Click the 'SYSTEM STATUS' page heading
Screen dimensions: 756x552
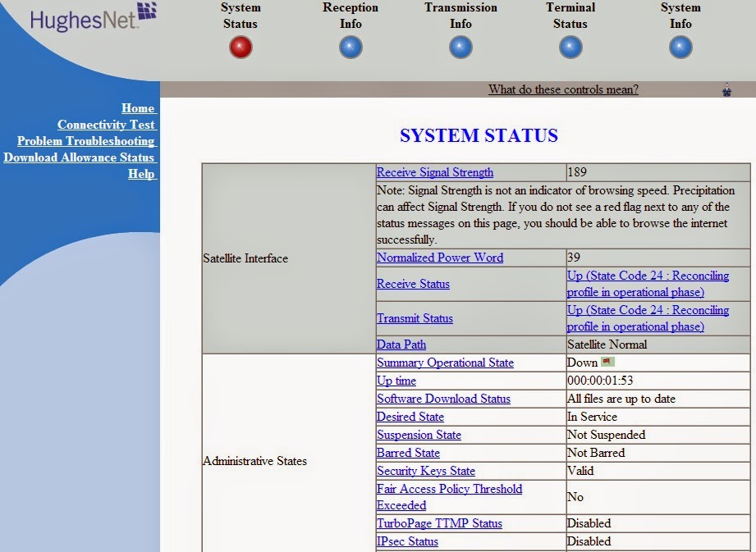[x=479, y=135]
